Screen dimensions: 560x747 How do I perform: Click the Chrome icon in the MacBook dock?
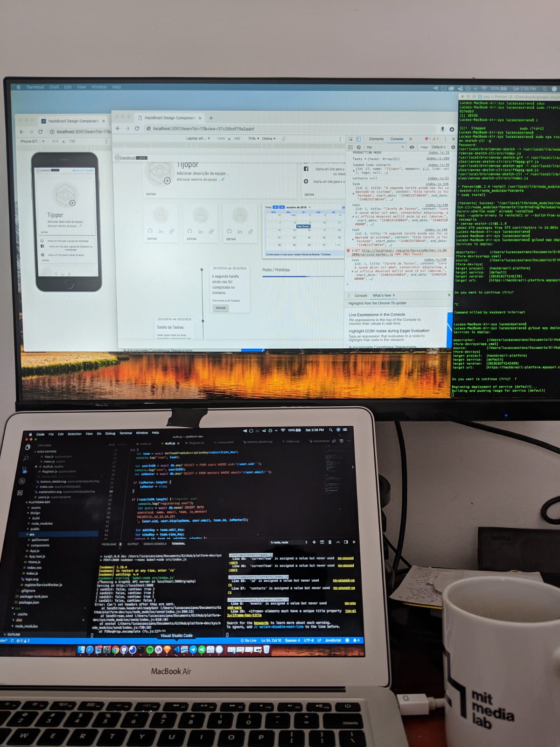115,649
